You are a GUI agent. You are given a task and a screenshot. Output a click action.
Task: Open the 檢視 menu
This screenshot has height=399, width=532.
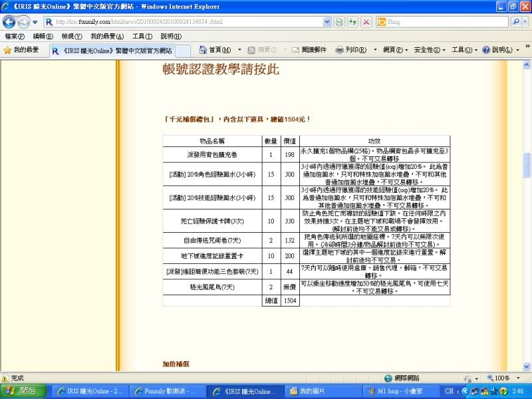(x=71, y=36)
